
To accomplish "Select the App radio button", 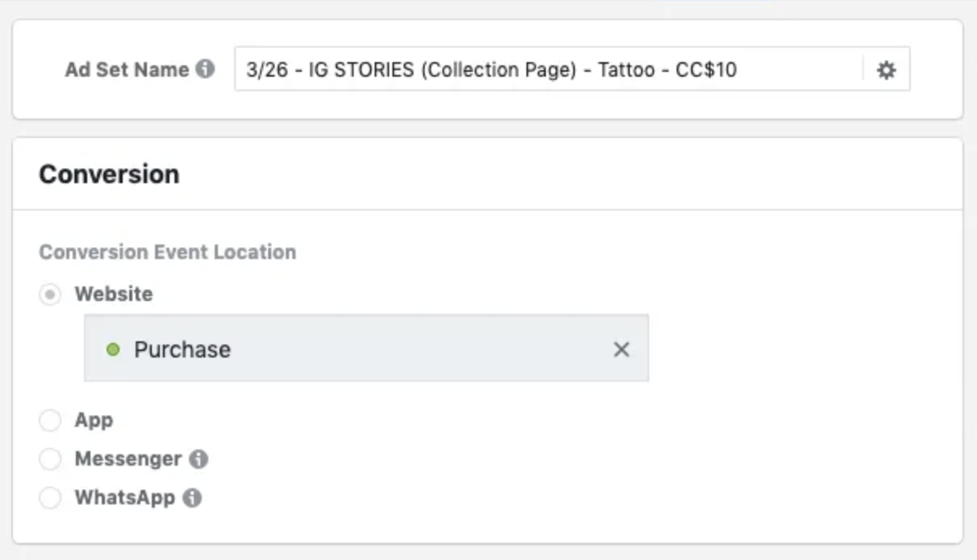I will [50, 420].
